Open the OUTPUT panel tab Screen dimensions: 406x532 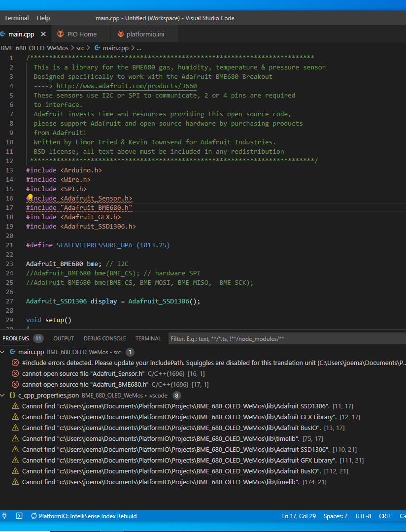tap(64, 338)
